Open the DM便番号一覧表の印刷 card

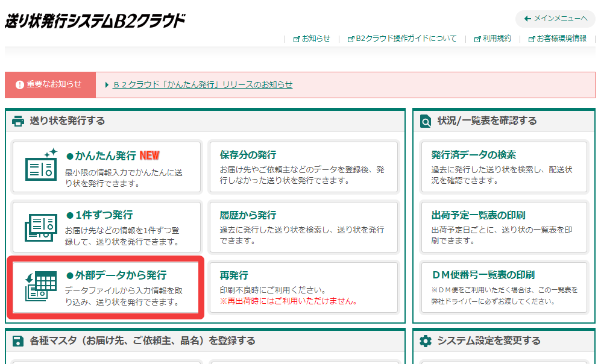coord(504,287)
